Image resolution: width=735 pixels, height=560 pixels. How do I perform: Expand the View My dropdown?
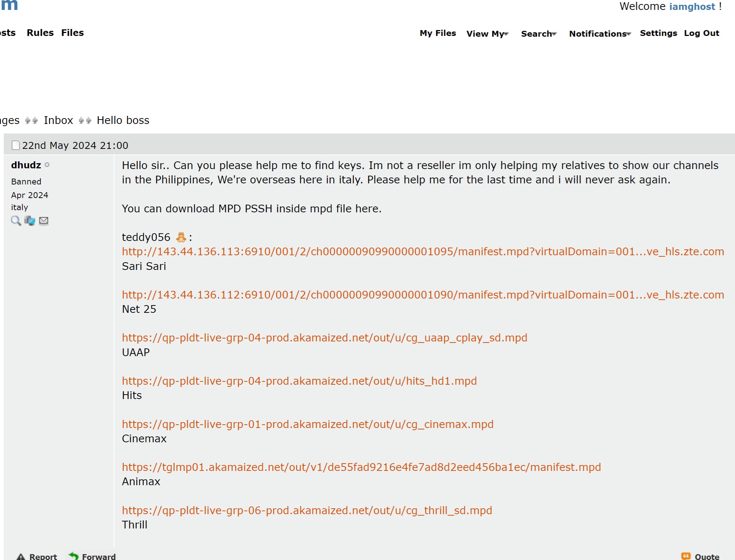[x=487, y=33]
